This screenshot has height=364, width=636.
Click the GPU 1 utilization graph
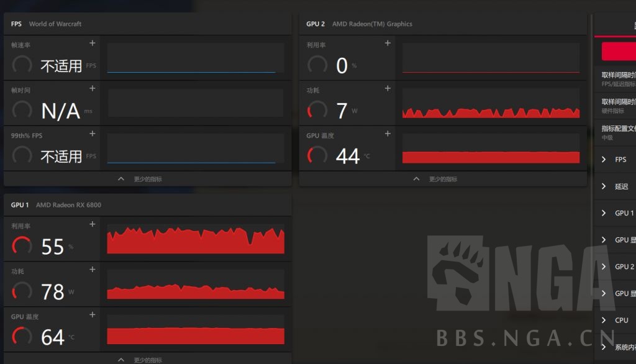(196, 239)
